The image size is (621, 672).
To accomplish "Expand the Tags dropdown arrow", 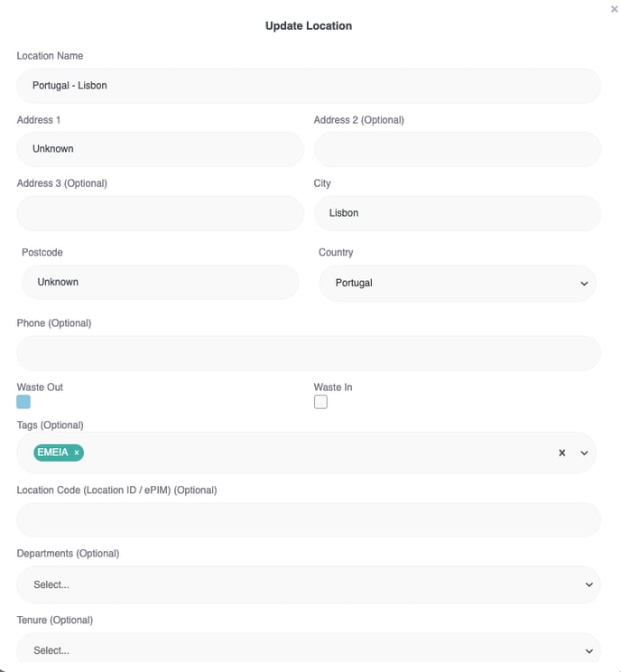I will pyautogui.click(x=584, y=453).
